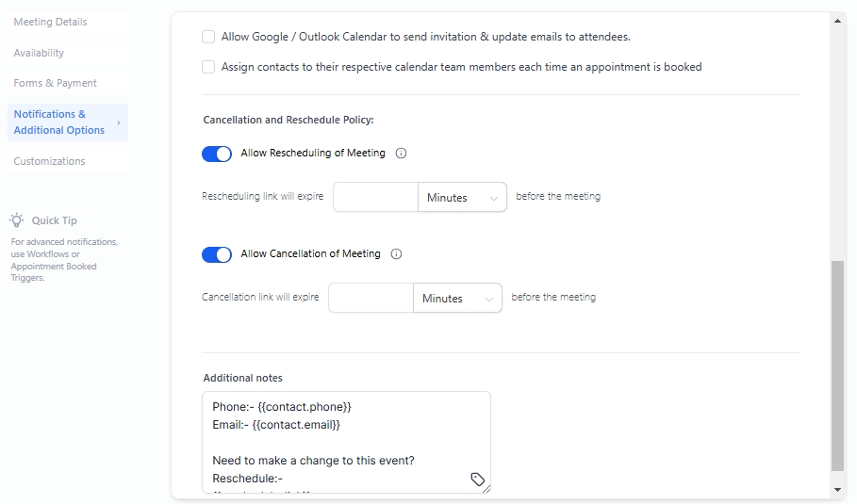Click the vertical scrollbar thumb
Image resolution: width=857 pixels, height=504 pixels.
(838, 366)
